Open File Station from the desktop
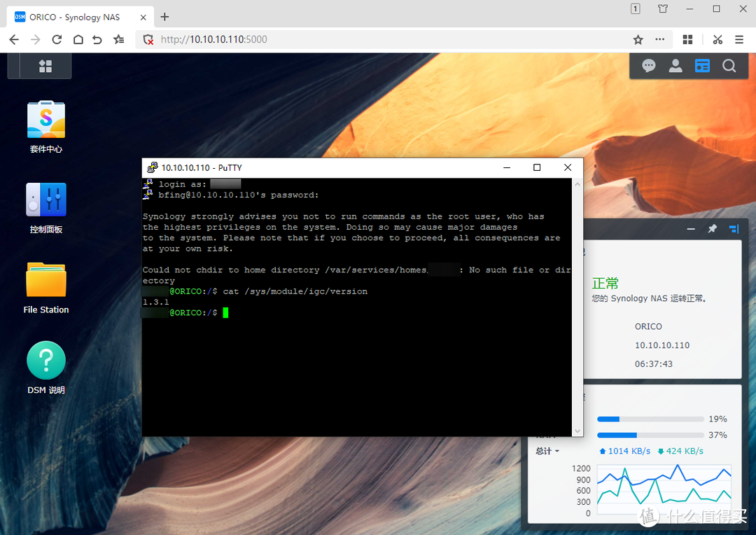This screenshot has height=535, width=756. tap(46, 281)
